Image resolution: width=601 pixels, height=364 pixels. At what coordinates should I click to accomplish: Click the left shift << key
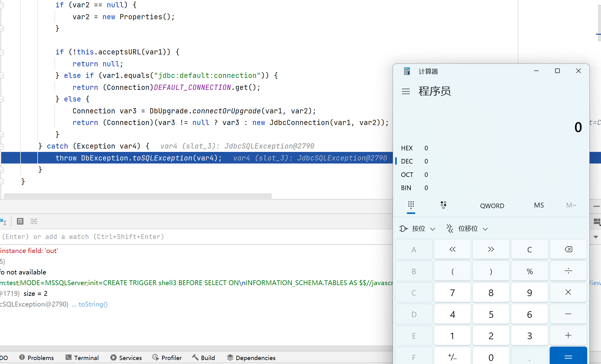(x=452, y=249)
